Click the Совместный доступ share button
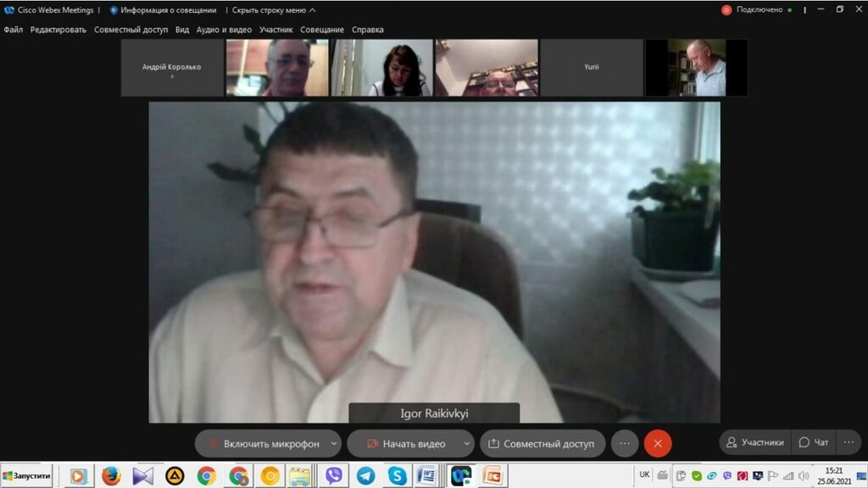Viewport: 868px width, 488px height. click(x=542, y=443)
